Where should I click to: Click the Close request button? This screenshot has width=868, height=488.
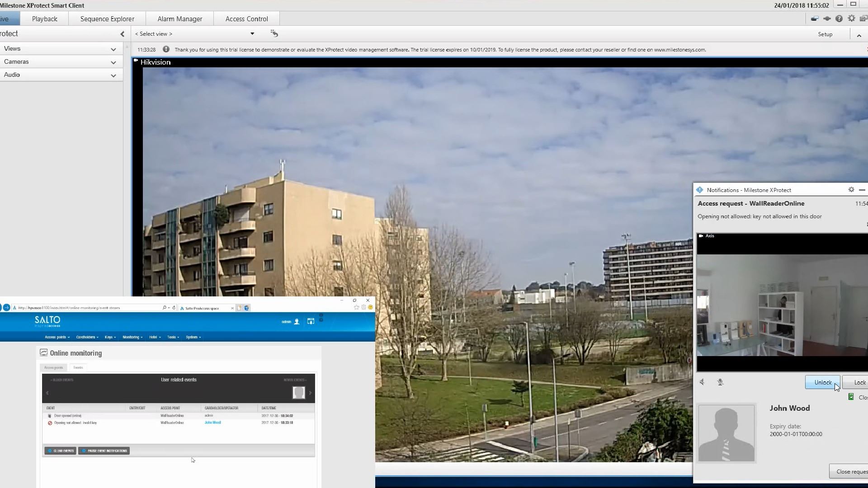point(849,471)
